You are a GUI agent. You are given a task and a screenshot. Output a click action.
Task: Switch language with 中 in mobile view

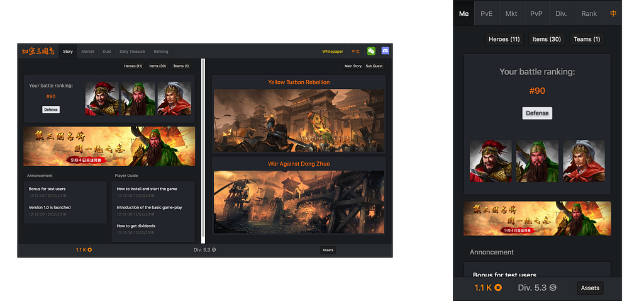point(613,14)
